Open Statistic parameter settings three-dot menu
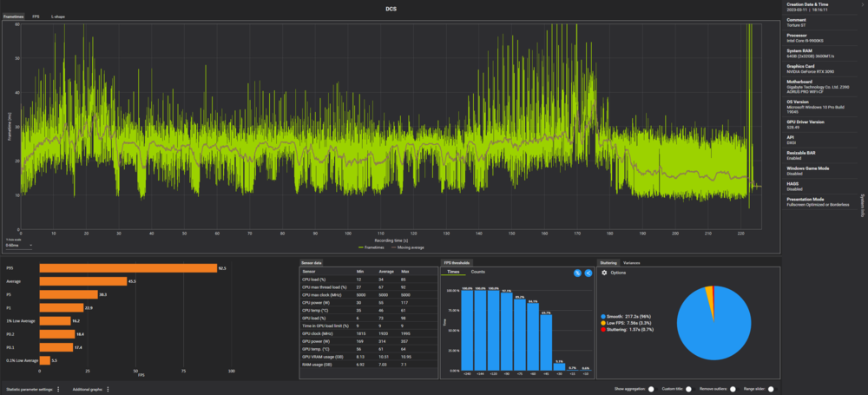 pyautogui.click(x=58, y=390)
